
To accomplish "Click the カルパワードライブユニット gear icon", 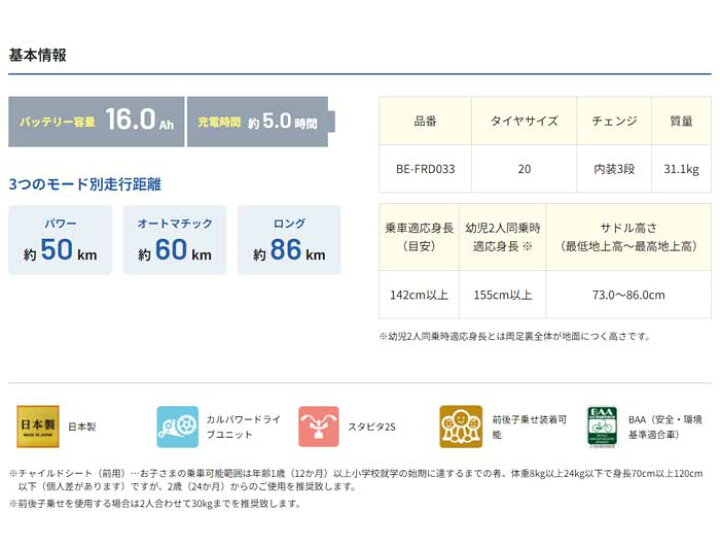I will (178, 427).
